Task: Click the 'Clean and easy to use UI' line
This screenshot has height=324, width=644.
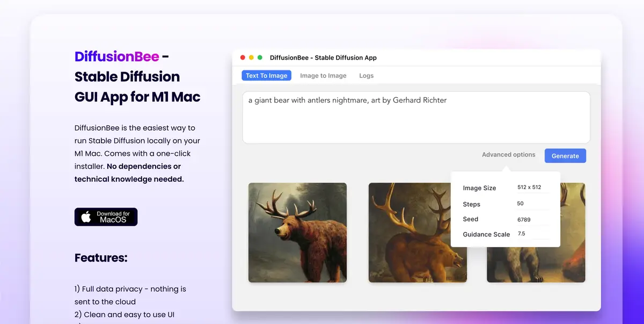Action: (x=125, y=315)
